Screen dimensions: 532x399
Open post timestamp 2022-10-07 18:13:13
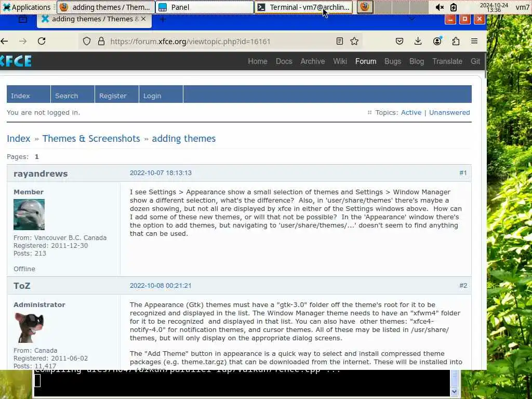point(161,173)
